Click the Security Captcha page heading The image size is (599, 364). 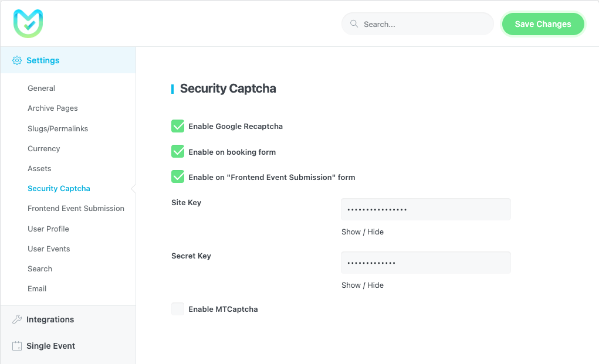(x=228, y=89)
